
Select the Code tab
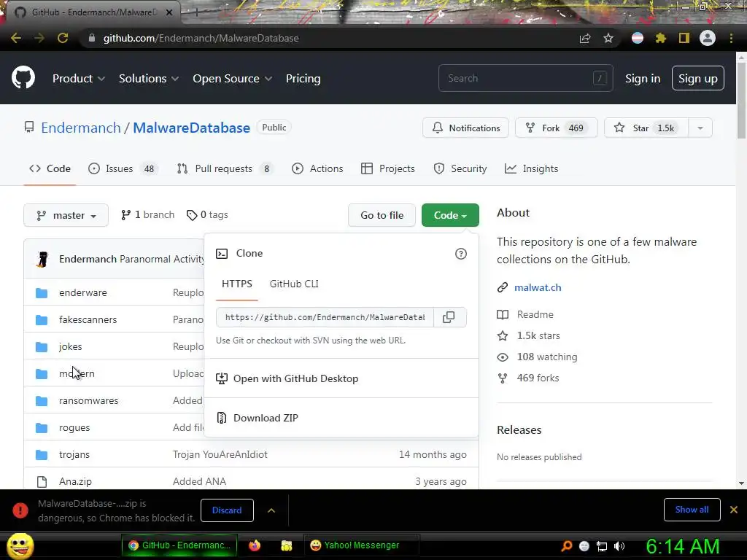(x=50, y=168)
